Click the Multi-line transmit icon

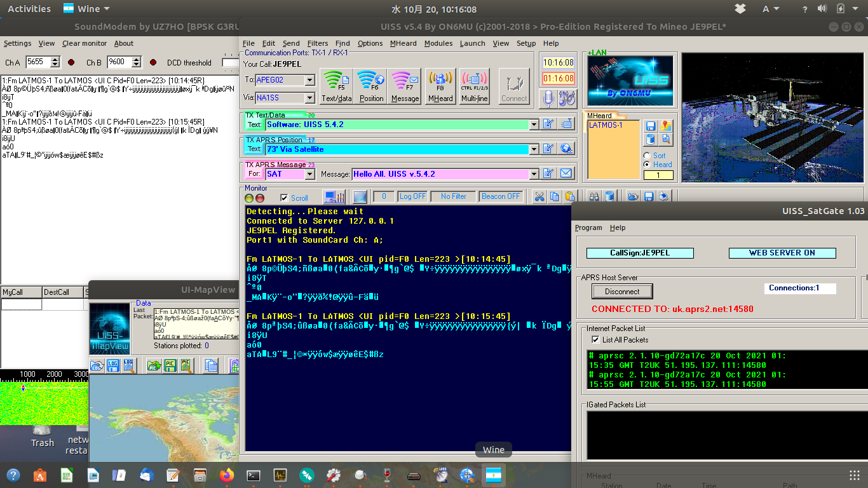474,86
